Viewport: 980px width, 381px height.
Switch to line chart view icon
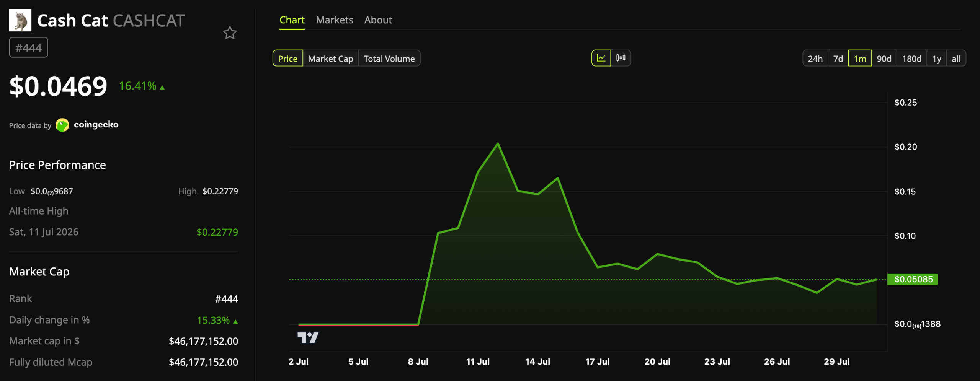(601, 58)
